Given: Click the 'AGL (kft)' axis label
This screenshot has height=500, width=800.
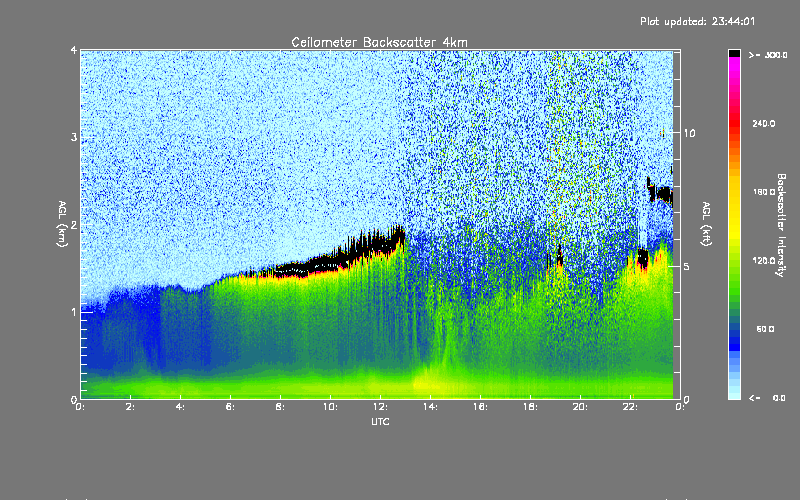Looking at the screenshot, I should click(x=707, y=224).
